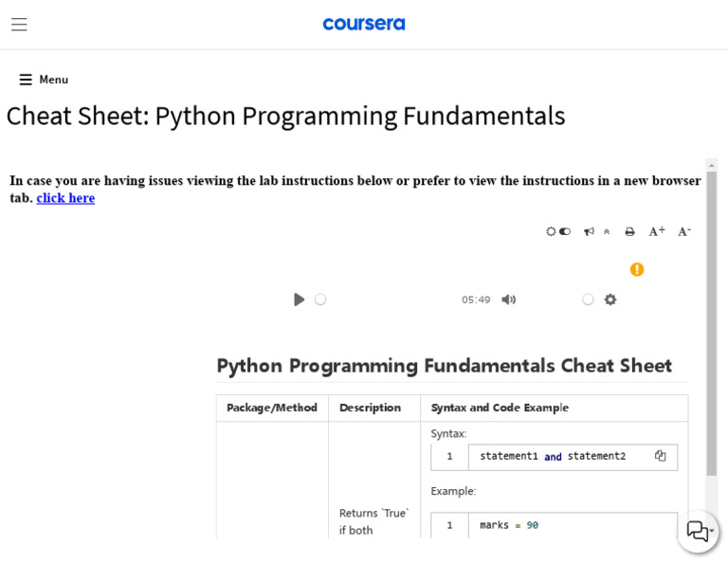Image resolution: width=728 pixels, height=563 pixels.
Task: Open lab instructions via 'click here' link
Action: pos(65,198)
